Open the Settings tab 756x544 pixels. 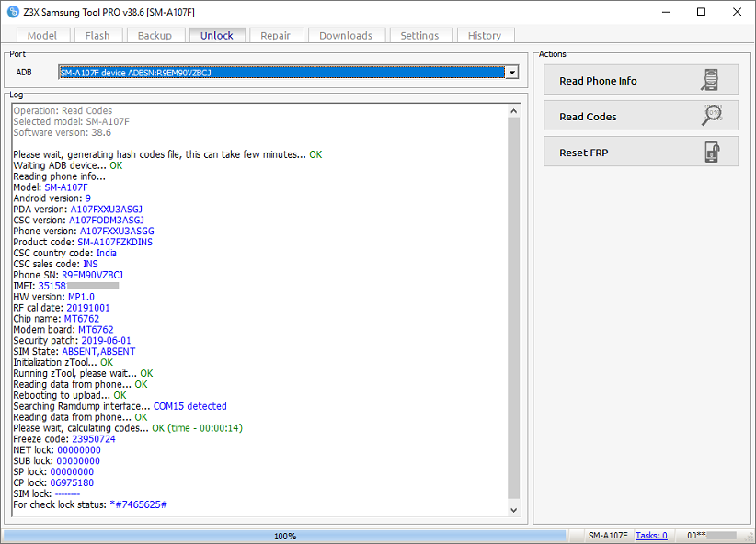click(420, 36)
